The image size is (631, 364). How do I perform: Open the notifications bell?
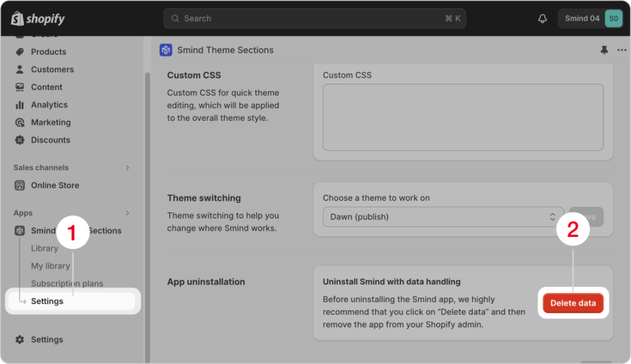pos(542,18)
